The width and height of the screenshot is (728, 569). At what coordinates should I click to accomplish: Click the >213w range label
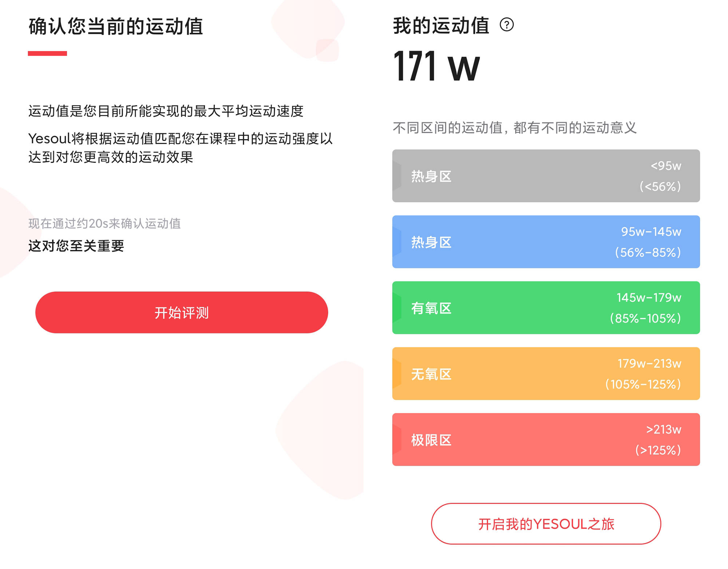(x=664, y=429)
